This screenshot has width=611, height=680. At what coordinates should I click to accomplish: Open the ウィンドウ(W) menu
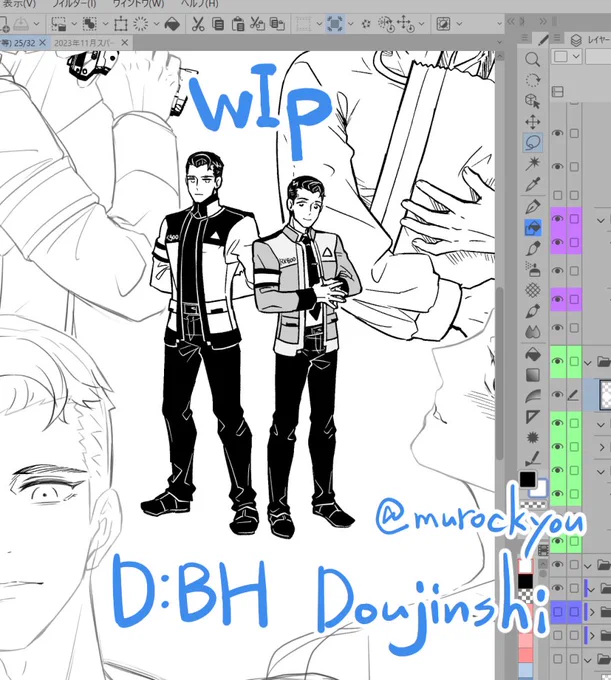[138, 4]
